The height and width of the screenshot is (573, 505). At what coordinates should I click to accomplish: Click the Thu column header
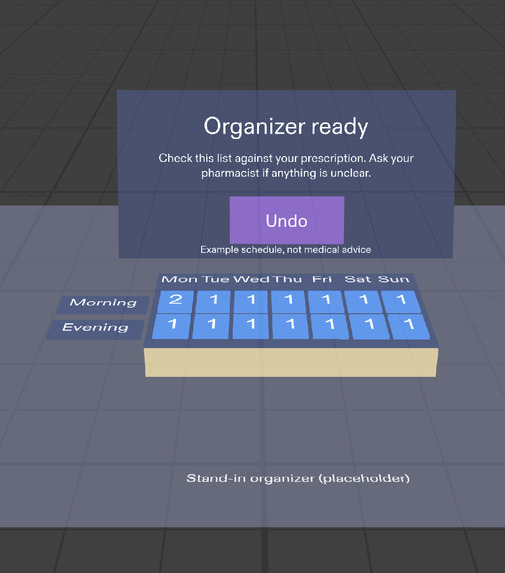click(287, 280)
